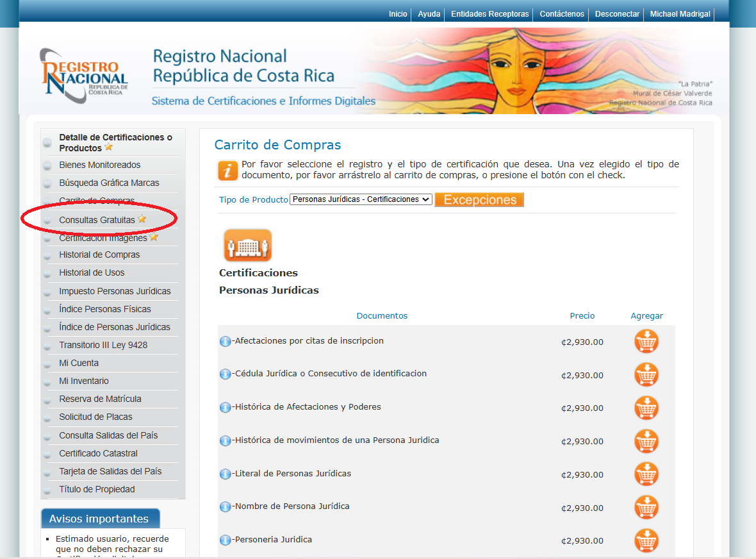Click the orange information icon under Carrito de Compras
Viewport: 756px width, 559px height.
(227, 171)
